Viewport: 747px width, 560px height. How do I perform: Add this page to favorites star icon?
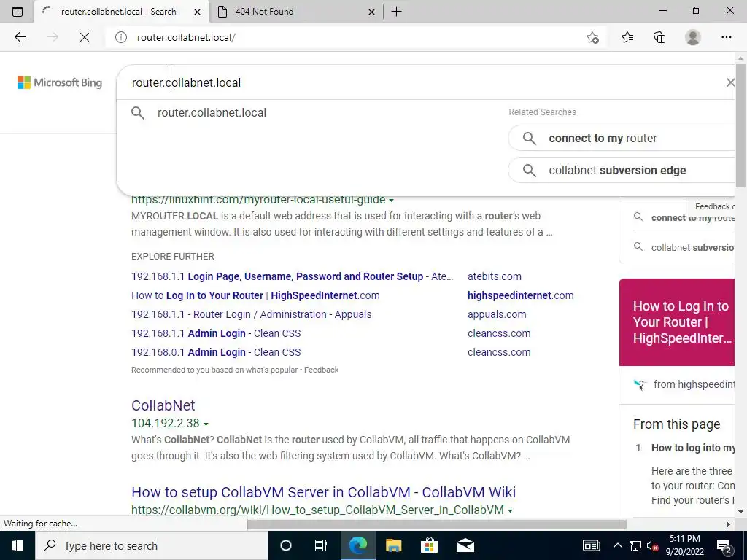(x=592, y=37)
